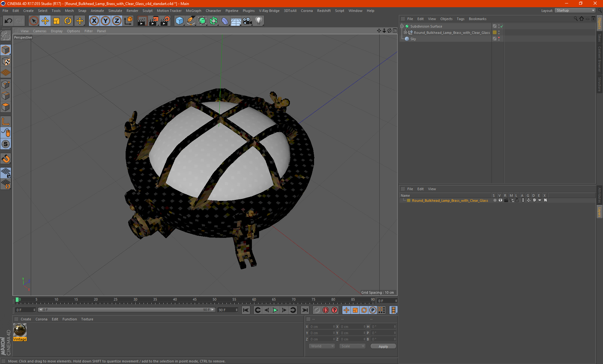Viewport: 603px width, 364px height.
Task: Click the timeline preview range slider
Action: point(126,310)
